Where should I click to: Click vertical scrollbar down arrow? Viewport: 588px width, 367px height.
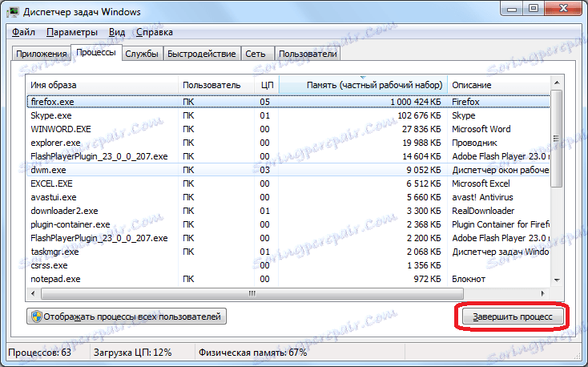(557, 280)
